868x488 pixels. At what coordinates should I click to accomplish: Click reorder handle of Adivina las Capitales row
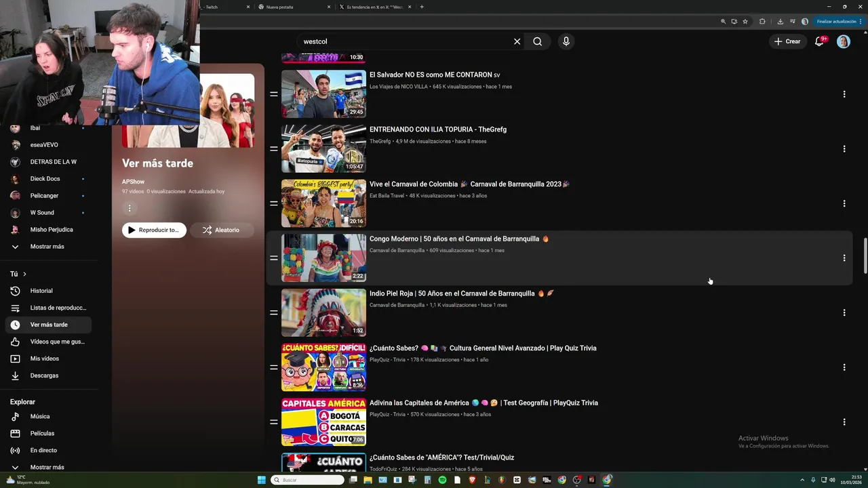pos(274,422)
